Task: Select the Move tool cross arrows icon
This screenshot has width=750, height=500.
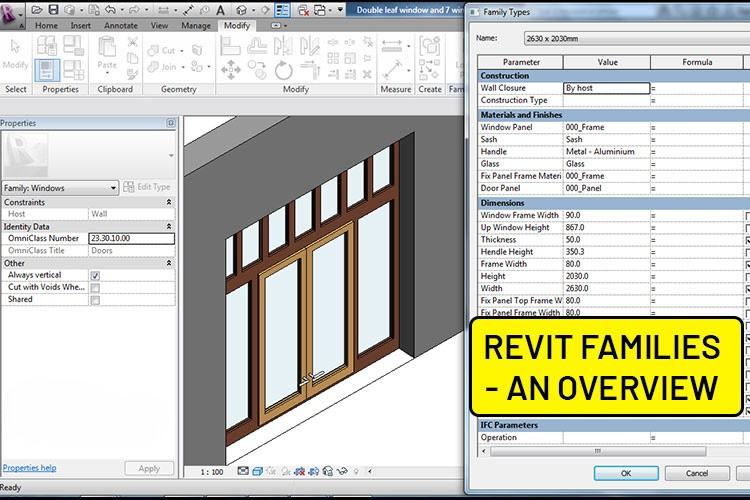Action: click(x=231, y=71)
